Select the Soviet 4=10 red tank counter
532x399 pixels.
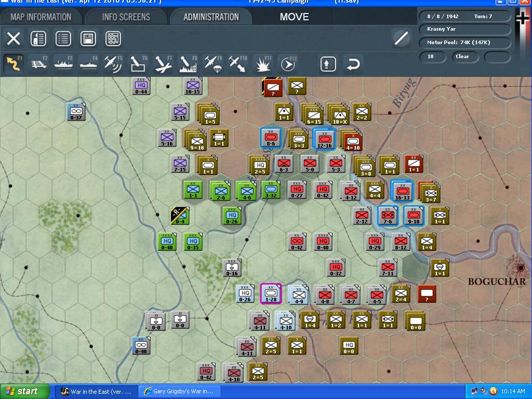(352, 141)
